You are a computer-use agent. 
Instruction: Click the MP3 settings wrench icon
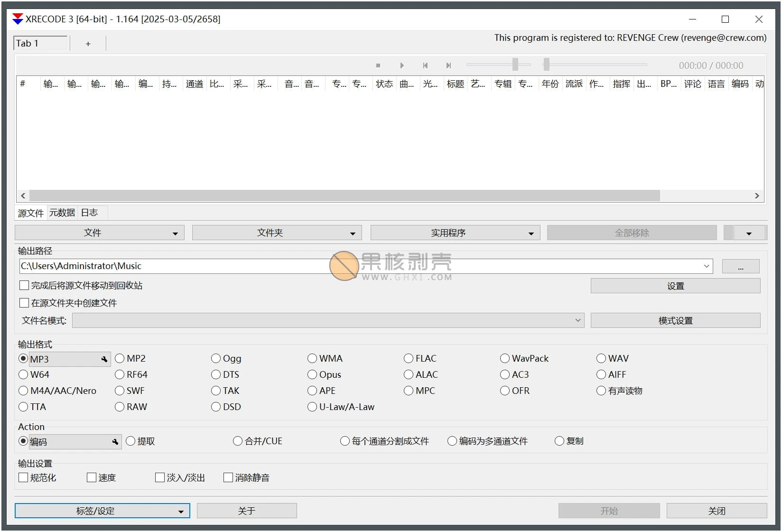[x=104, y=359]
